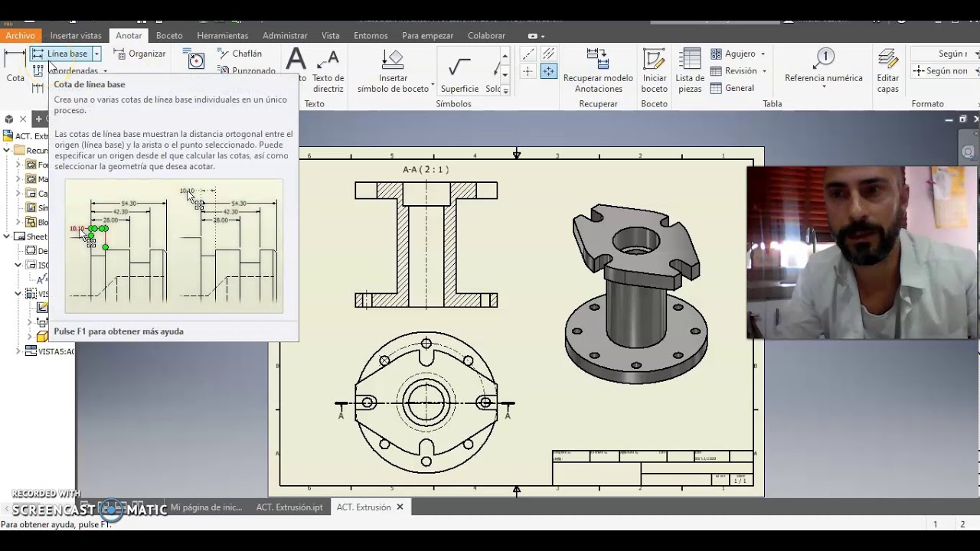Viewport: 980px width, 551px height.
Task: Open Insertar símbolo de boceto
Action: coord(393,70)
